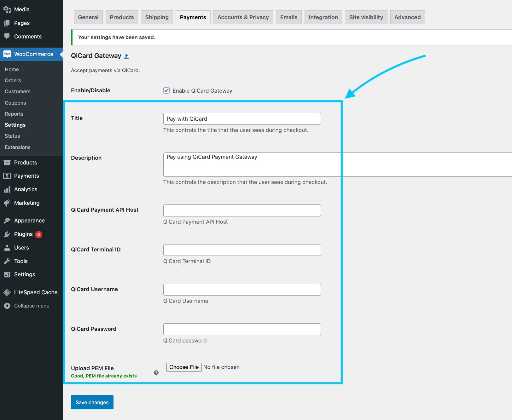Image resolution: width=512 pixels, height=420 pixels.
Task: Open WooCommerce Home submenu item
Action: (12, 69)
